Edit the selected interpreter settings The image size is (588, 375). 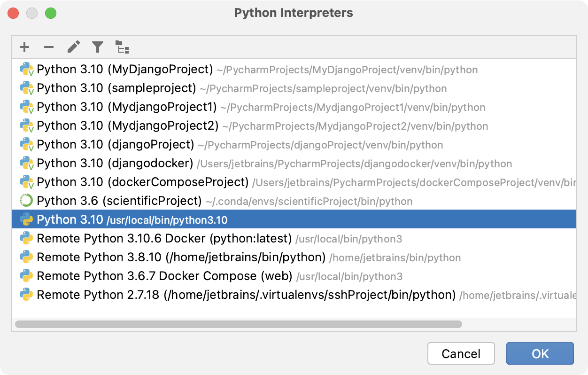pos(73,47)
